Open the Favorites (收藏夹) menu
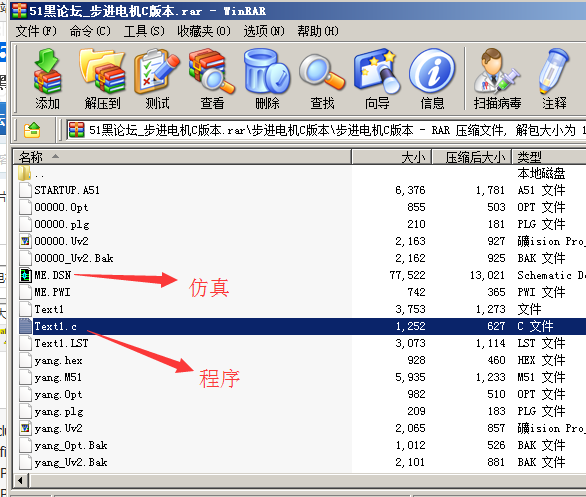This screenshot has height=497, width=586. pos(204,31)
